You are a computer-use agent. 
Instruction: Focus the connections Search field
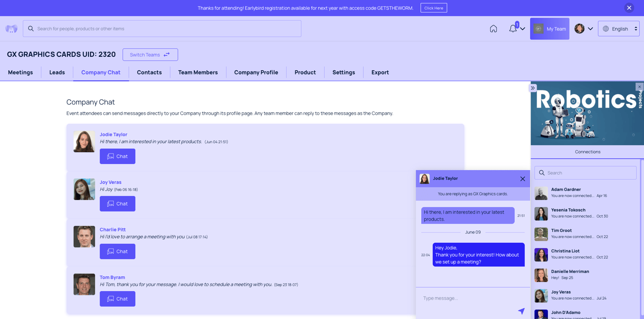tap(586, 173)
